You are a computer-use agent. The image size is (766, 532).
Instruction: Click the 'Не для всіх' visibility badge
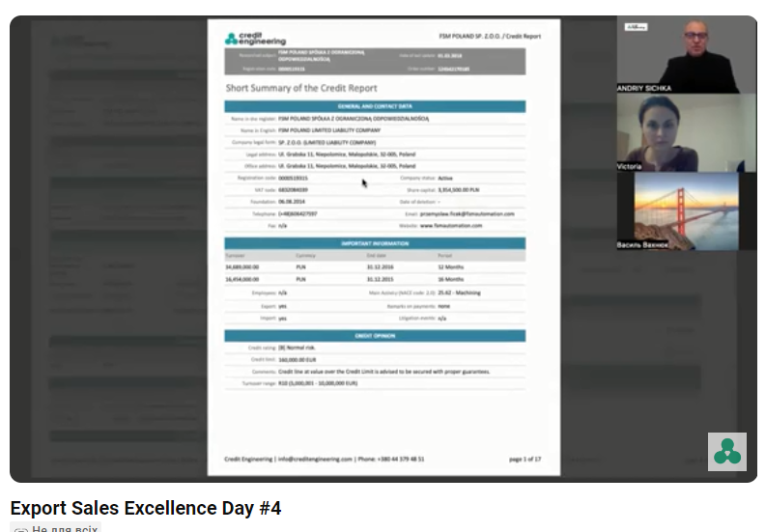[56, 528]
